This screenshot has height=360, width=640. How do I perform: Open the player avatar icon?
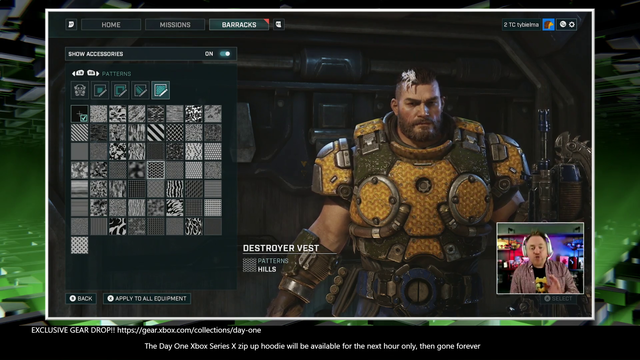point(548,24)
